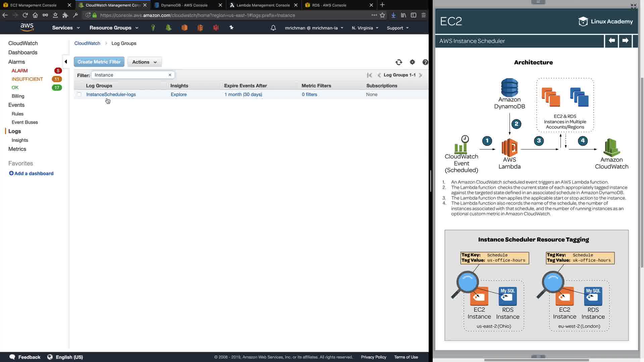Open the AWS notifications bell icon
This screenshot has width=644, height=362.
pyautogui.click(x=273, y=28)
